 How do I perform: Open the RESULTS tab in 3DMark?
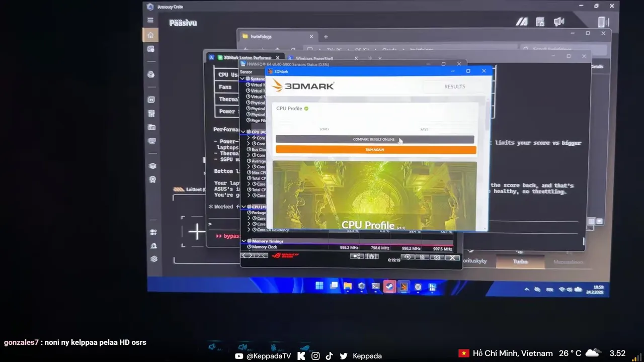pyautogui.click(x=454, y=86)
